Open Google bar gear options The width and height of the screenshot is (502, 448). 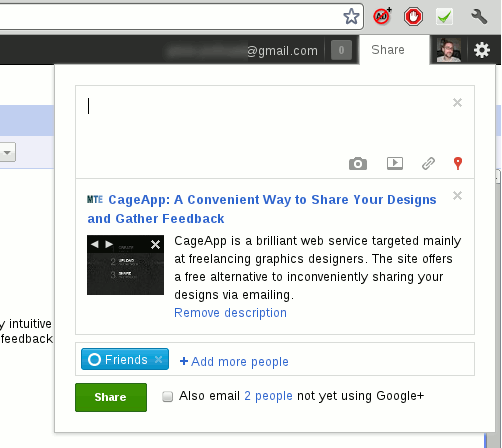482,50
